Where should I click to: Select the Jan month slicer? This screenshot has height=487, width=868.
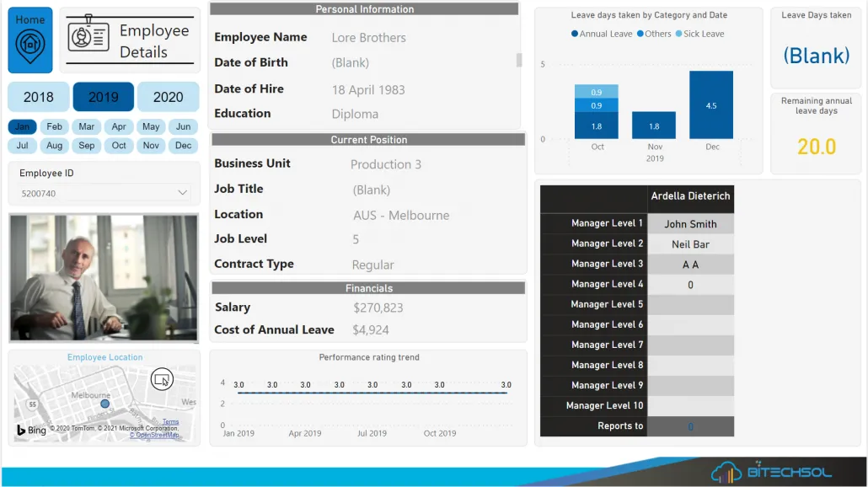pos(23,127)
